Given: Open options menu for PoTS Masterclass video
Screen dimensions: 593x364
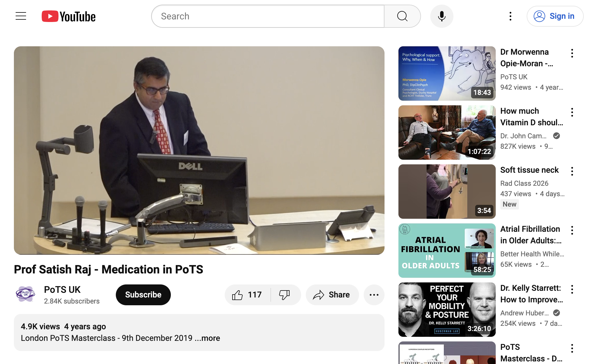Looking at the screenshot, I should [572, 348].
